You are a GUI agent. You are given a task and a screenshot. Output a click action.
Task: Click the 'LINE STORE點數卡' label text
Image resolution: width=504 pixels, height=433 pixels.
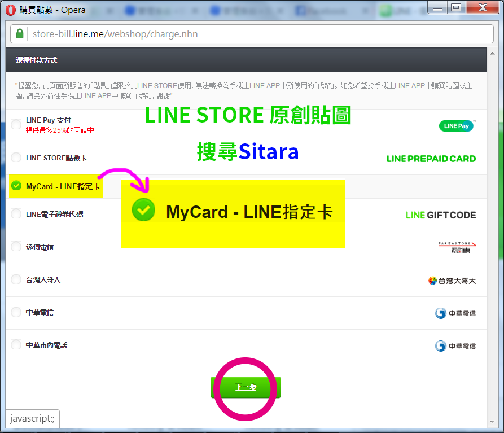(x=56, y=158)
